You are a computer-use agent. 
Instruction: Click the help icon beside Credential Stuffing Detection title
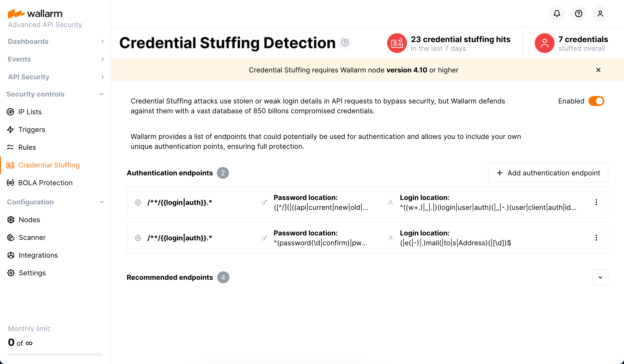[x=345, y=43]
